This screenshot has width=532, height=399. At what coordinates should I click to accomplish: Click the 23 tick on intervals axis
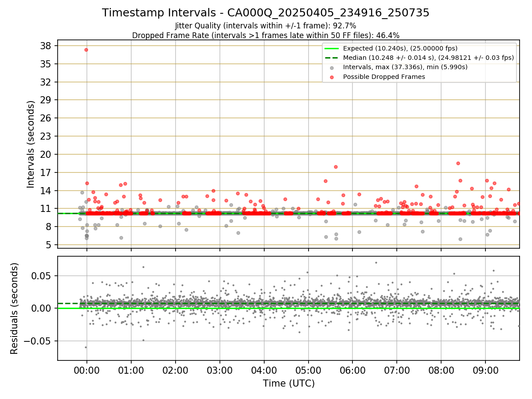point(46,136)
